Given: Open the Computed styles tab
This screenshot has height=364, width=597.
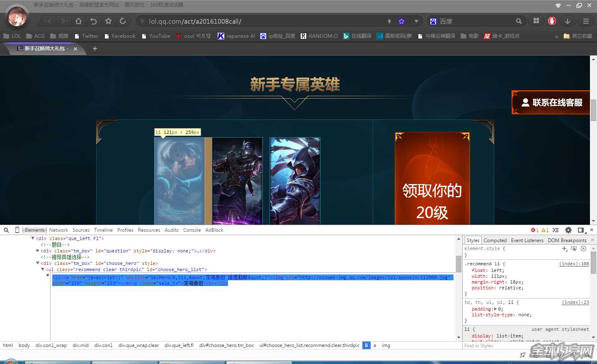Looking at the screenshot, I should pos(495,240).
